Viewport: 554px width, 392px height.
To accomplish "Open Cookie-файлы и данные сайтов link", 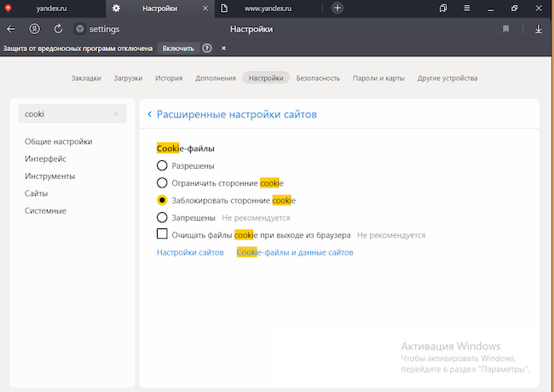I will tap(295, 253).
